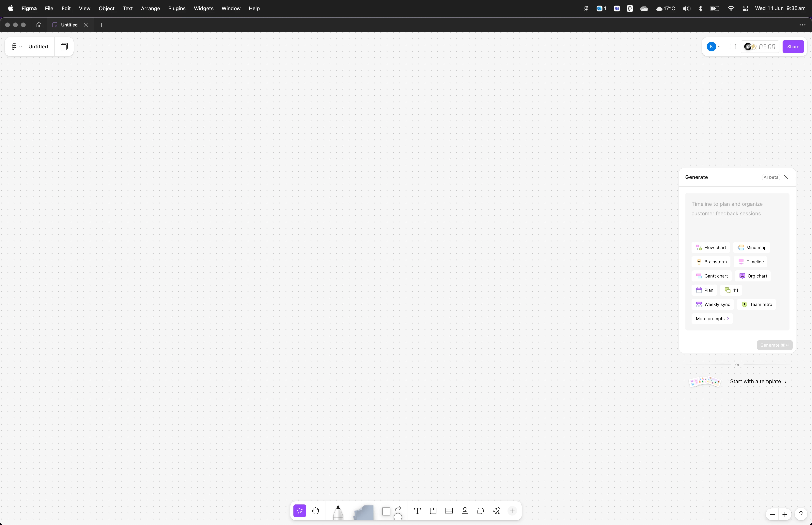Open the View menu
The height and width of the screenshot is (525, 812).
tap(85, 8)
